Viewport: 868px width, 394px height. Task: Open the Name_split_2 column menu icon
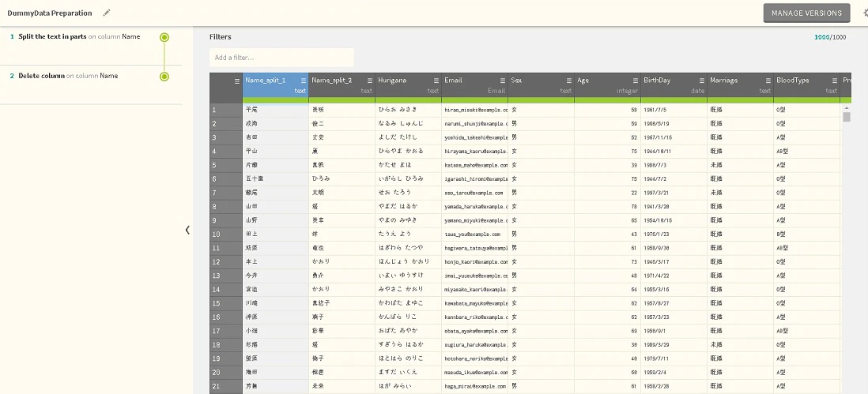click(370, 80)
